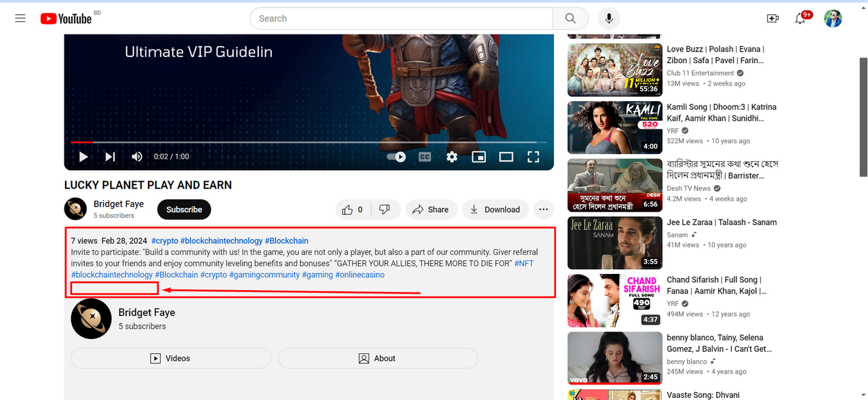
Task: Visit the Desh TV News channel
Action: 689,188
